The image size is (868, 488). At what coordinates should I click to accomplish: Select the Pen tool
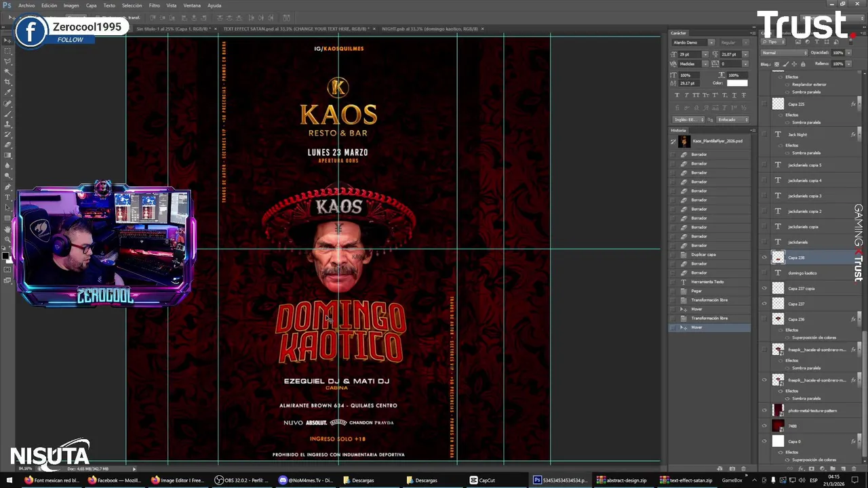coord(7,186)
